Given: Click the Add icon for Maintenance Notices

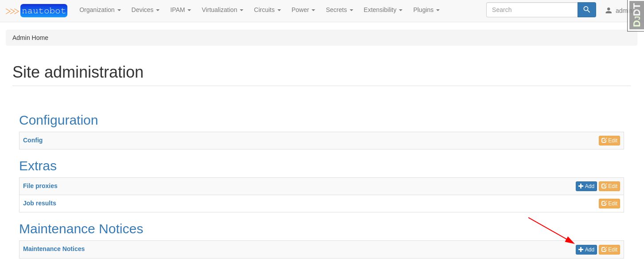Looking at the screenshot, I should [x=586, y=249].
